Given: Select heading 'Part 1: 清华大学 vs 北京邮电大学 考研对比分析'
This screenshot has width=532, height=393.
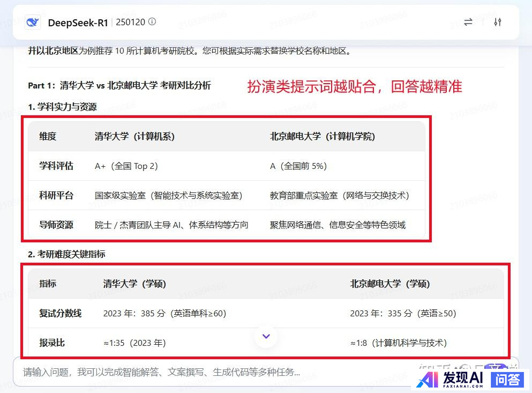Looking at the screenshot, I should [x=119, y=85].
